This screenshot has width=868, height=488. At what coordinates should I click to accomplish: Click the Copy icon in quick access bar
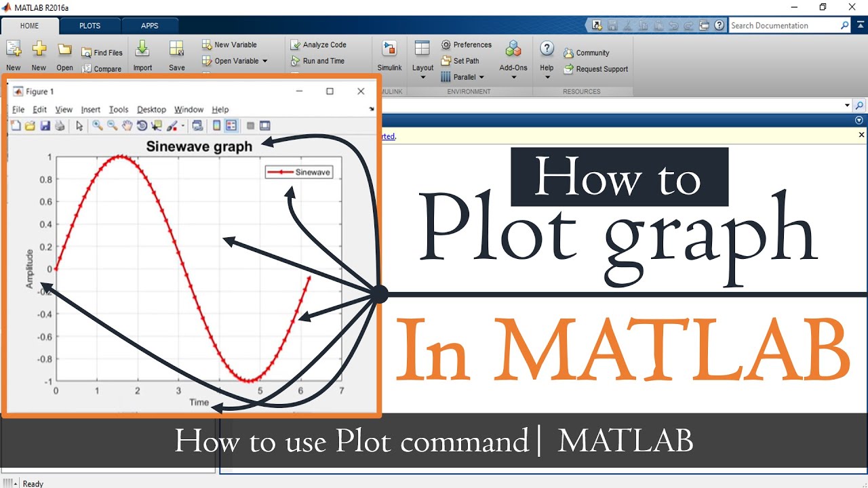[643, 26]
